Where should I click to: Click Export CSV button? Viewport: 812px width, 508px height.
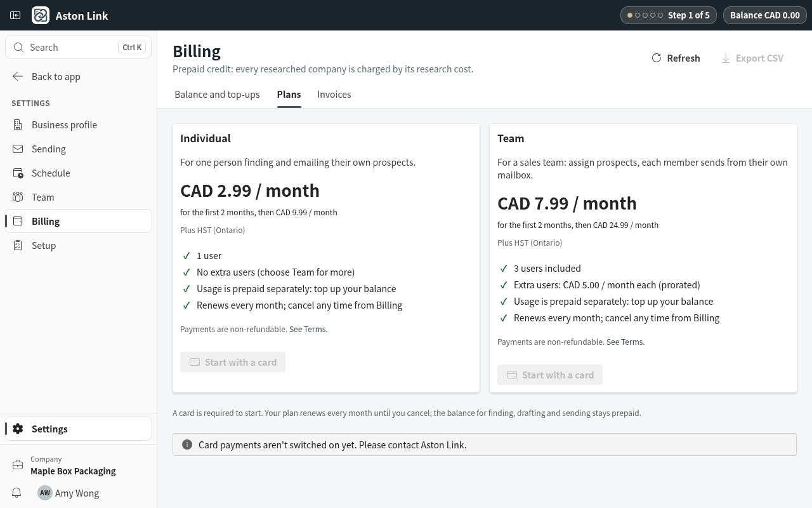(x=752, y=58)
